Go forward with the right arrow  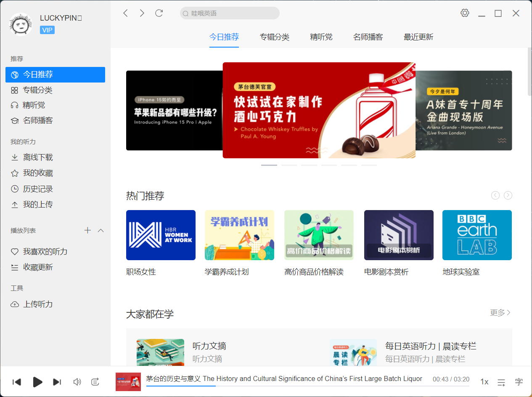coord(142,13)
